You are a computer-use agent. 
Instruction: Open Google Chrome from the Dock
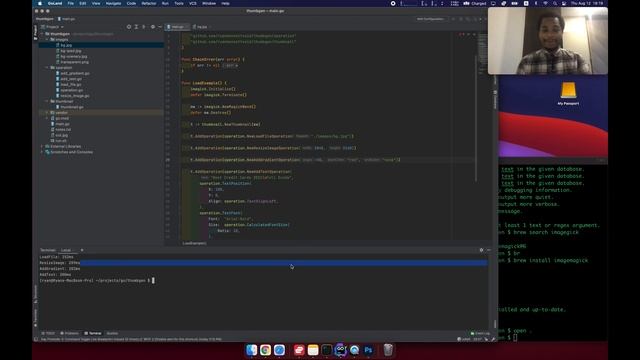click(x=265, y=350)
